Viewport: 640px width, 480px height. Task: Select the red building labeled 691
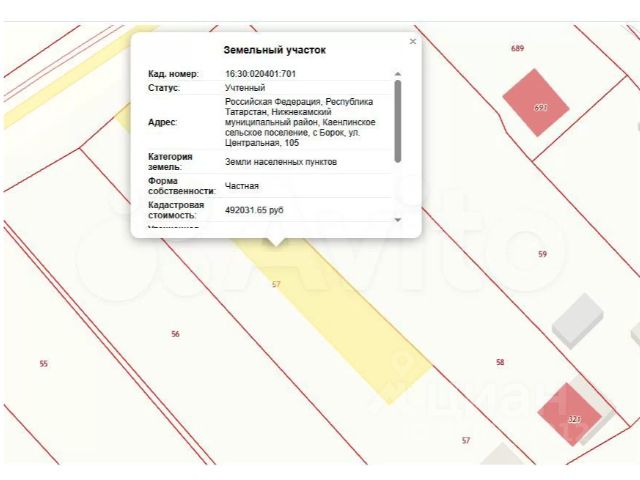(536, 102)
